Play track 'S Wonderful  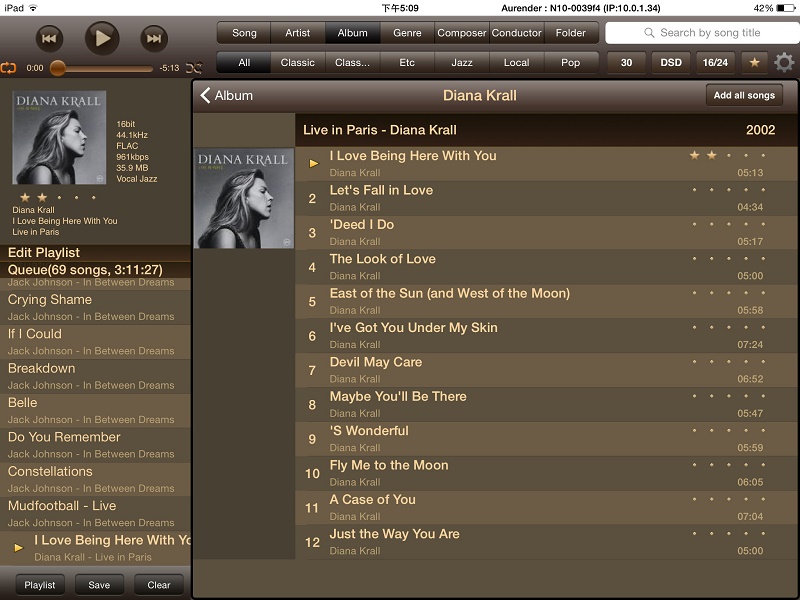546,439
